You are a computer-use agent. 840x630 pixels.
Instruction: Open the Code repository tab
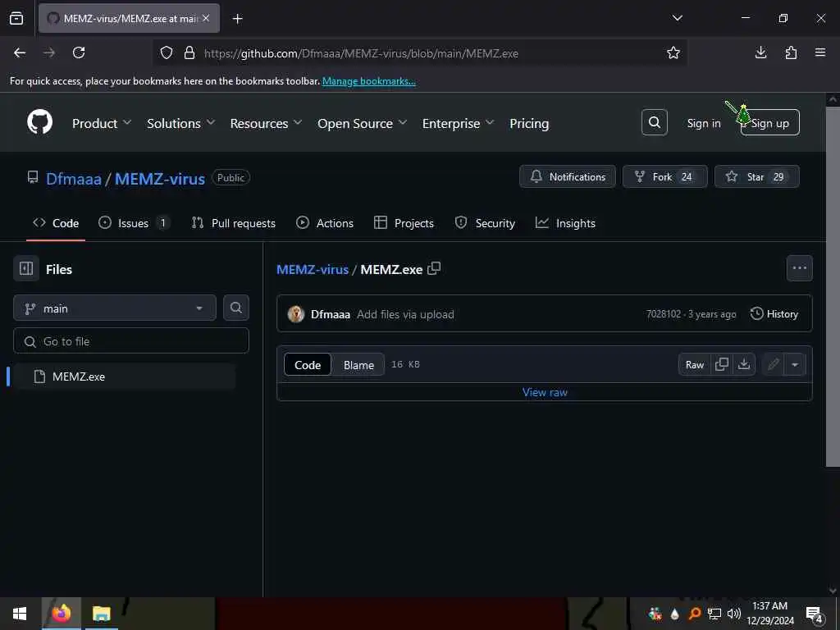click(56, 223)
